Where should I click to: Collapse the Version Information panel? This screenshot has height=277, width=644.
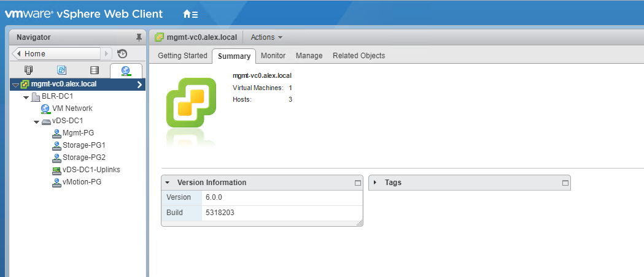167,183
